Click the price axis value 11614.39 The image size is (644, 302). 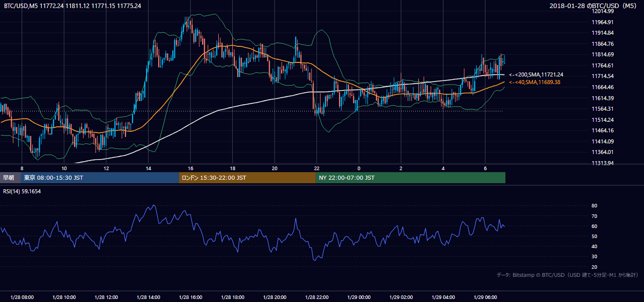(602, 98)
